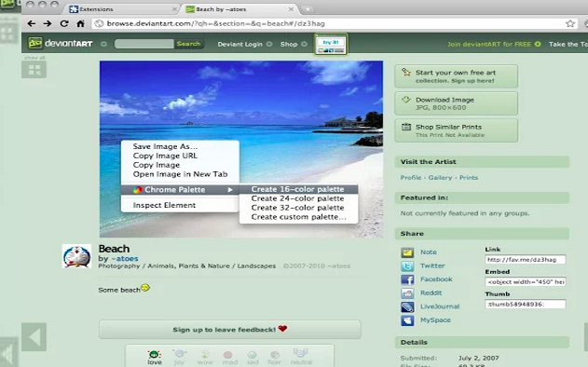Reload the page with refresh icon
This screenshot has height=367, width=588.
(x=64, y=23)
